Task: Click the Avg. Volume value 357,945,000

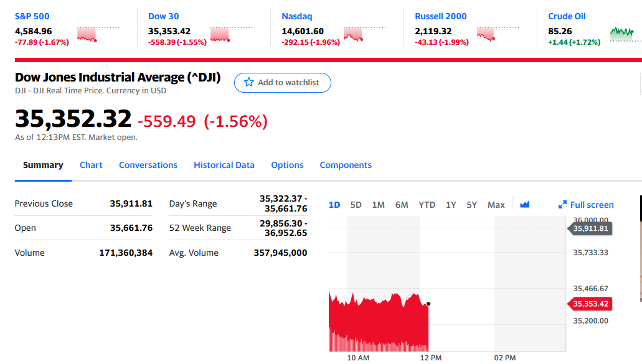Action: tap(280, 253)
